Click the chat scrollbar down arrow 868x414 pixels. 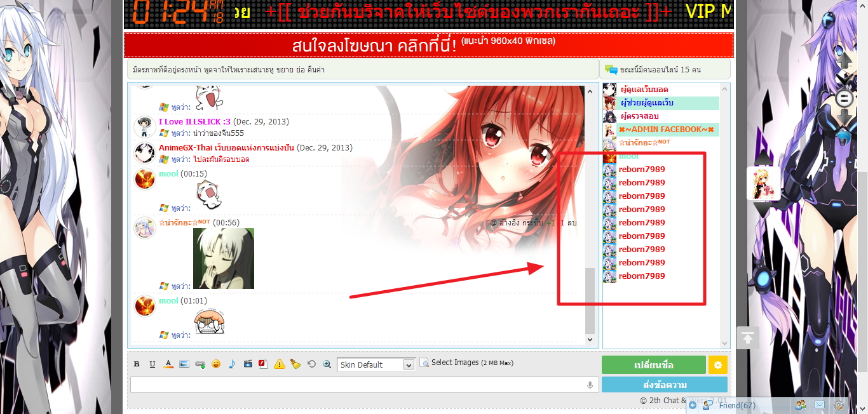tap(590, 340)
